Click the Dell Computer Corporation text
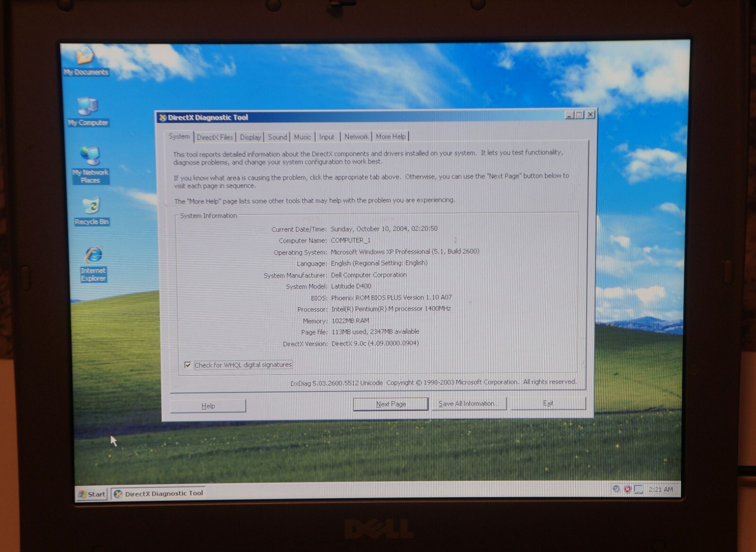The image size is (756, 552). (369, 275)
